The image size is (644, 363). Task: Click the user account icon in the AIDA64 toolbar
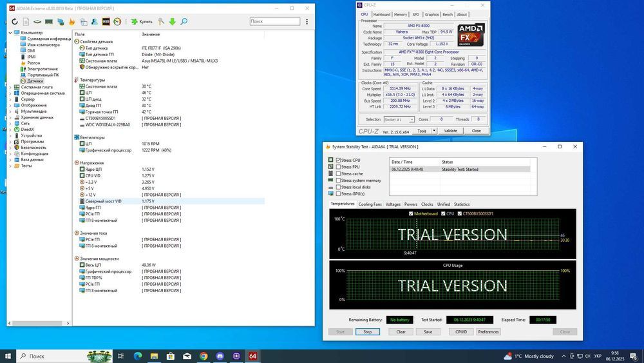point(95,22)
